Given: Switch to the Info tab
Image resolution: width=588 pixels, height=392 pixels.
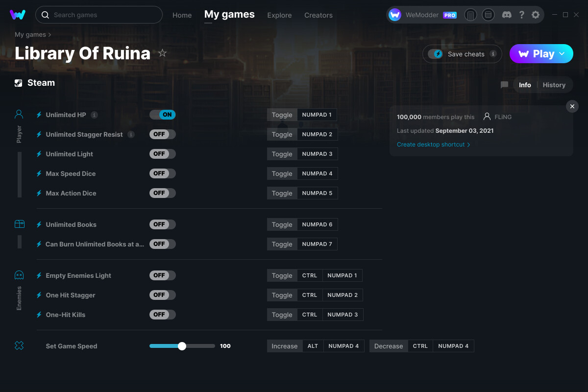Looking at the screenshot, I should pyautogui.click(x=525, y=85).
